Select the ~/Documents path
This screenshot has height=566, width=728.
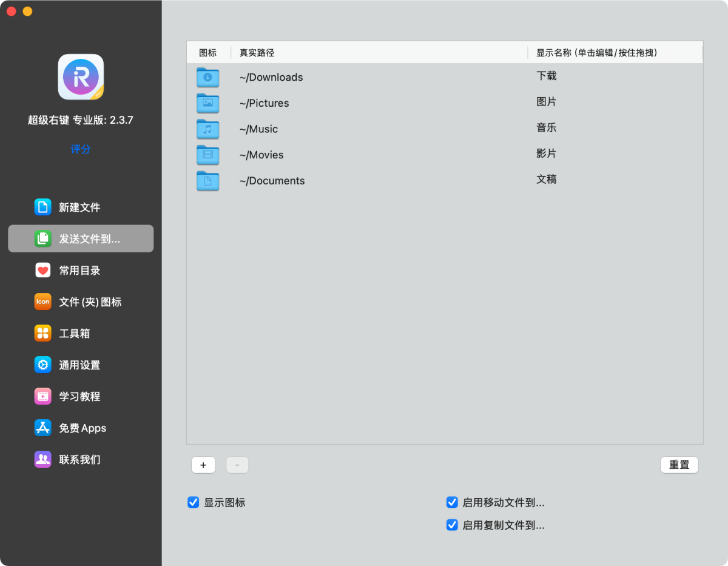272,181
